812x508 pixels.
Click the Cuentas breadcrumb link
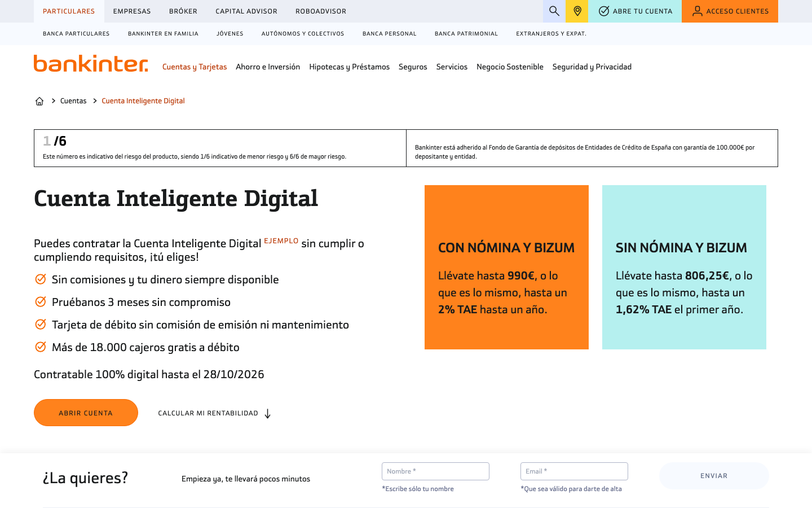[x=73, y=101]
